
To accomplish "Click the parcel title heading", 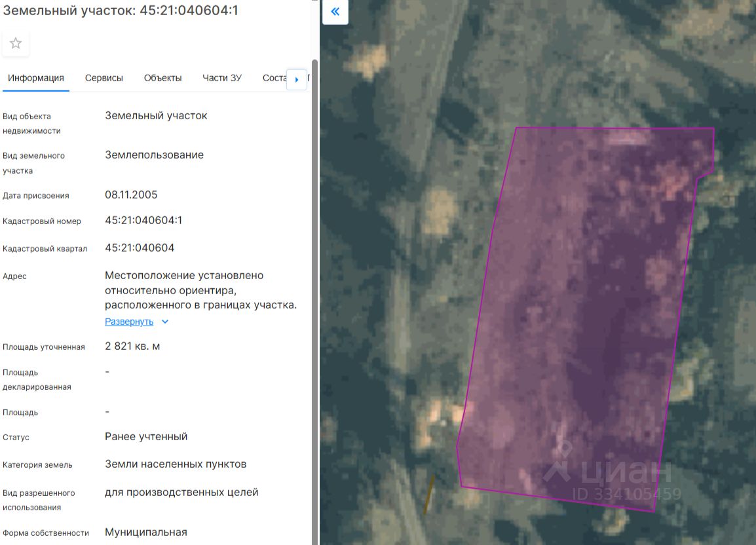I will [x=121, y=10].
